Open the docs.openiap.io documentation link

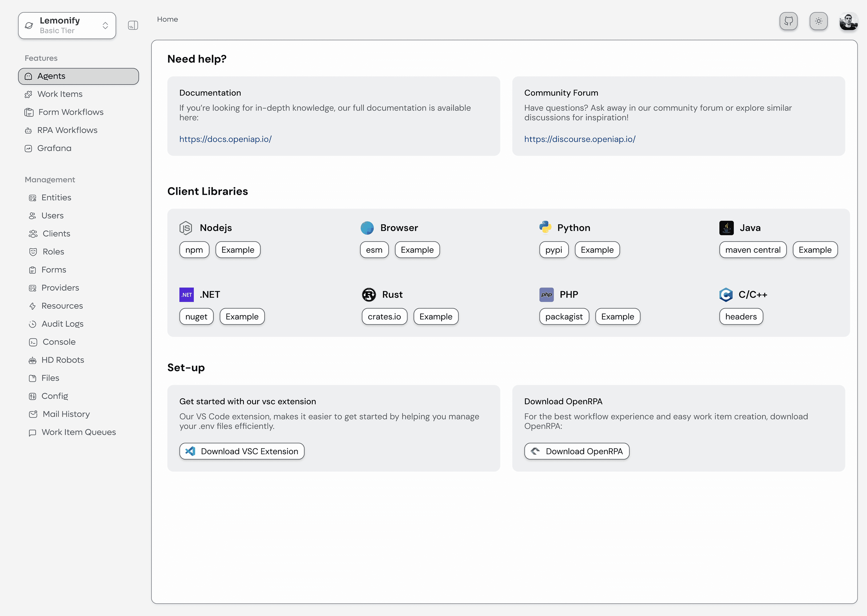(x=225, y=139)
